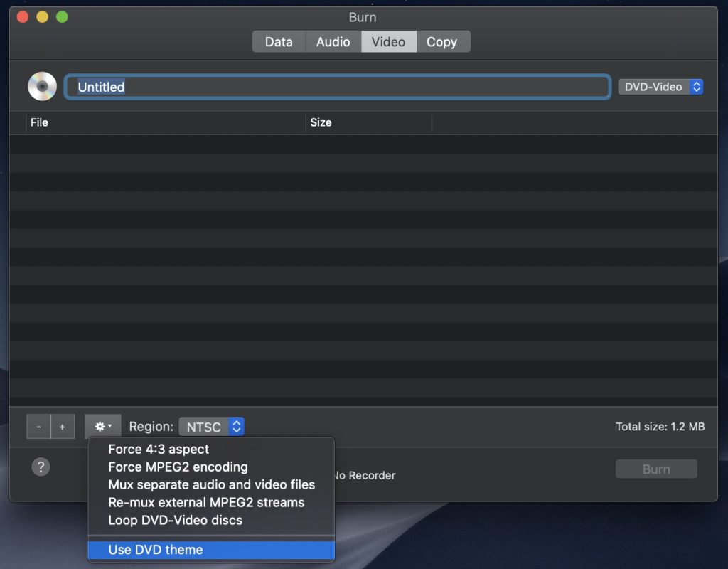Select Loop DVD-Video discs menu item

[175, 521]
